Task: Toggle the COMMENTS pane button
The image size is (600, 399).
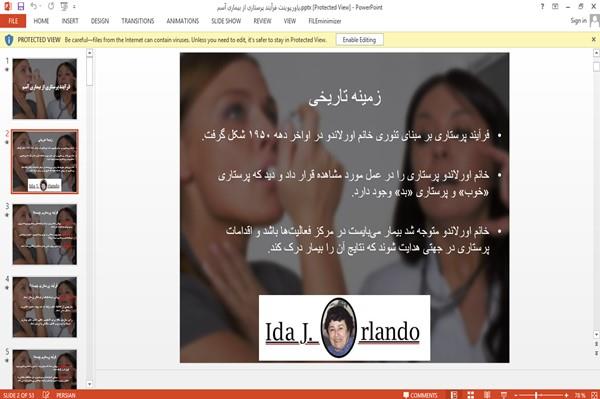Action: [420, 395]
